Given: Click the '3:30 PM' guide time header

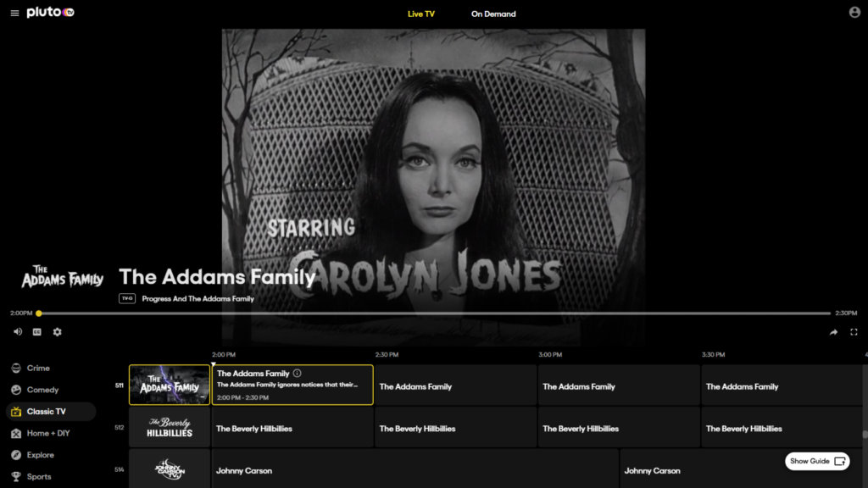Looking at the screenshot, I should [714, 355].
